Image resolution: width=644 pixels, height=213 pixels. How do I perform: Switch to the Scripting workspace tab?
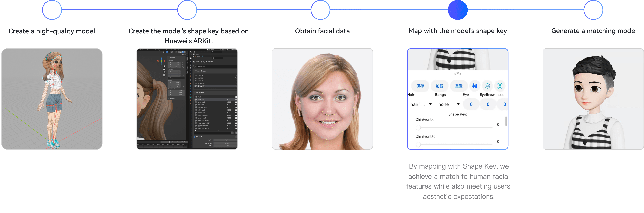(157, 50)
